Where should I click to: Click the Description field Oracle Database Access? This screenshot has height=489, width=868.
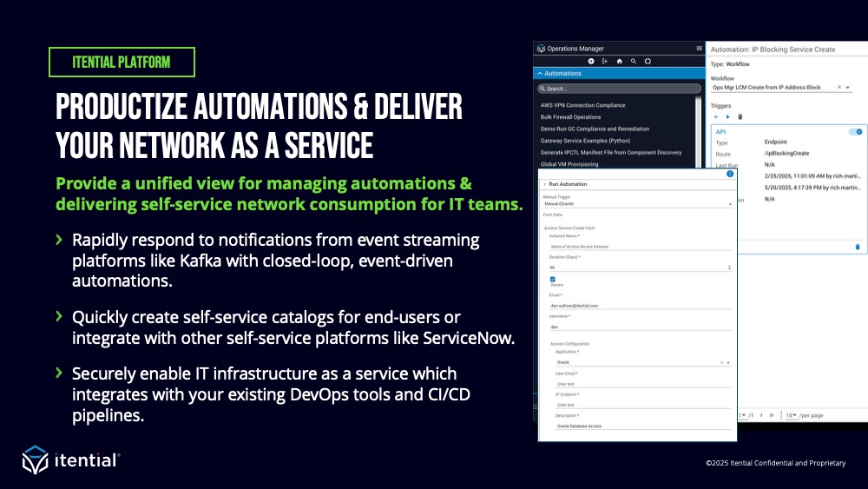[x=643, y=426]
